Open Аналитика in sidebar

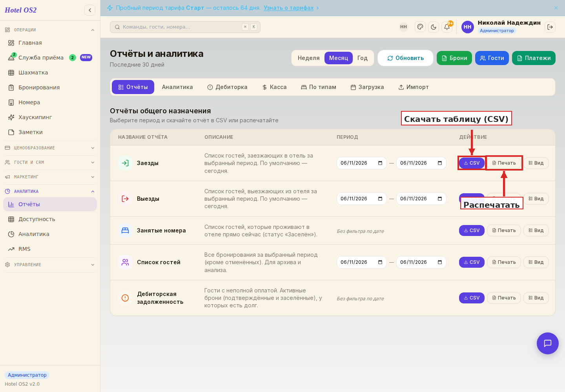click(50, 234)
